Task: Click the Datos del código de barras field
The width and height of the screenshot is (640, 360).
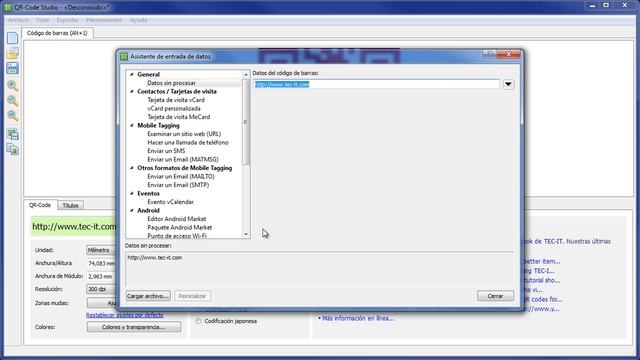Action: click(376, 84)
